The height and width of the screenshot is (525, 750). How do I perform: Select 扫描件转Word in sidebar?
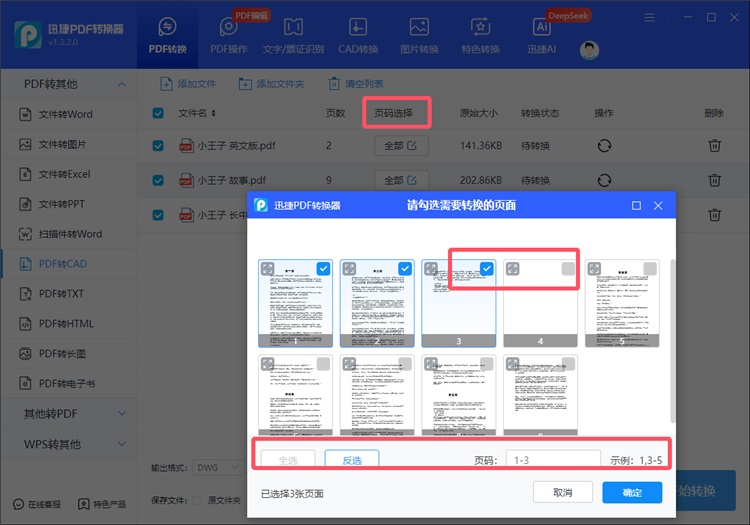69,234
